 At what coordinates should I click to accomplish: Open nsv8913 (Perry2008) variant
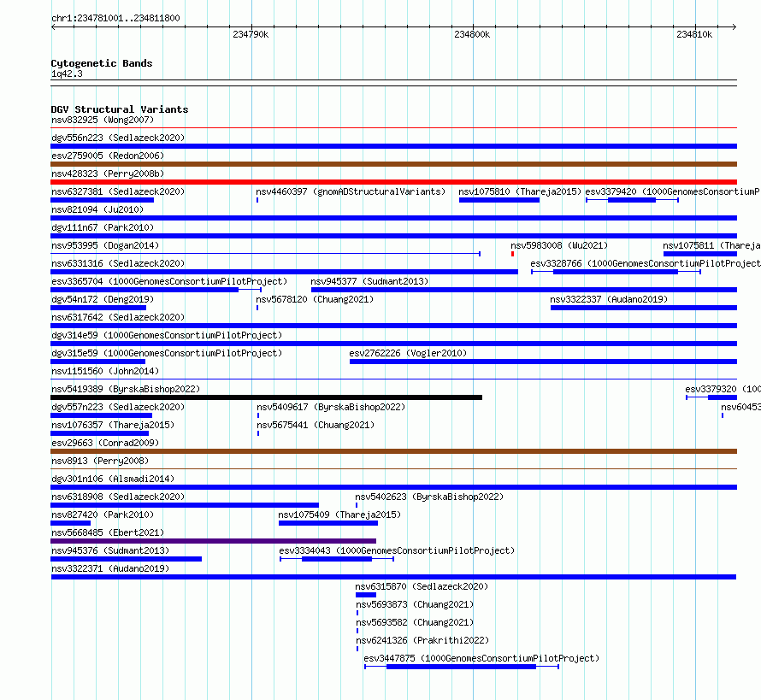click(x=393, y=468)
